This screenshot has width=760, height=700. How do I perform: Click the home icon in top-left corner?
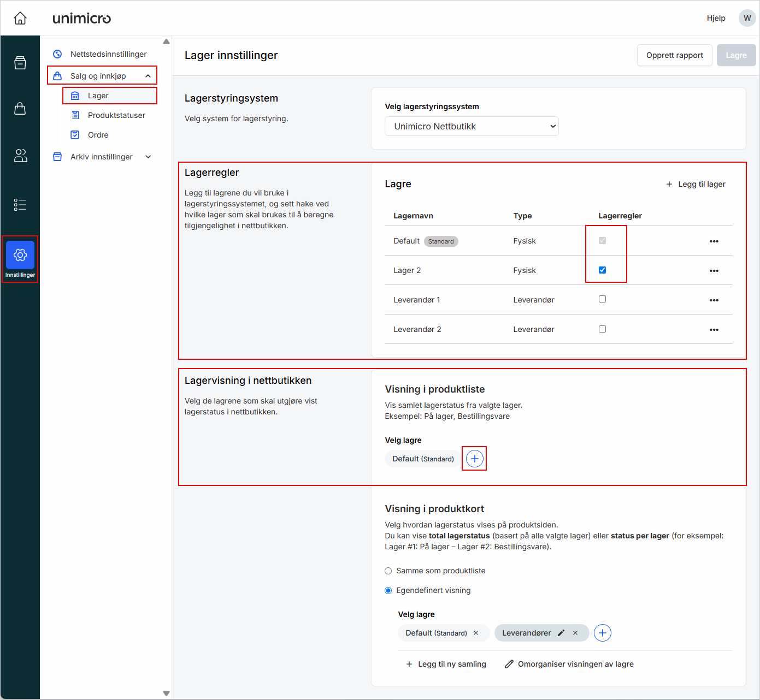coord(20,19)
